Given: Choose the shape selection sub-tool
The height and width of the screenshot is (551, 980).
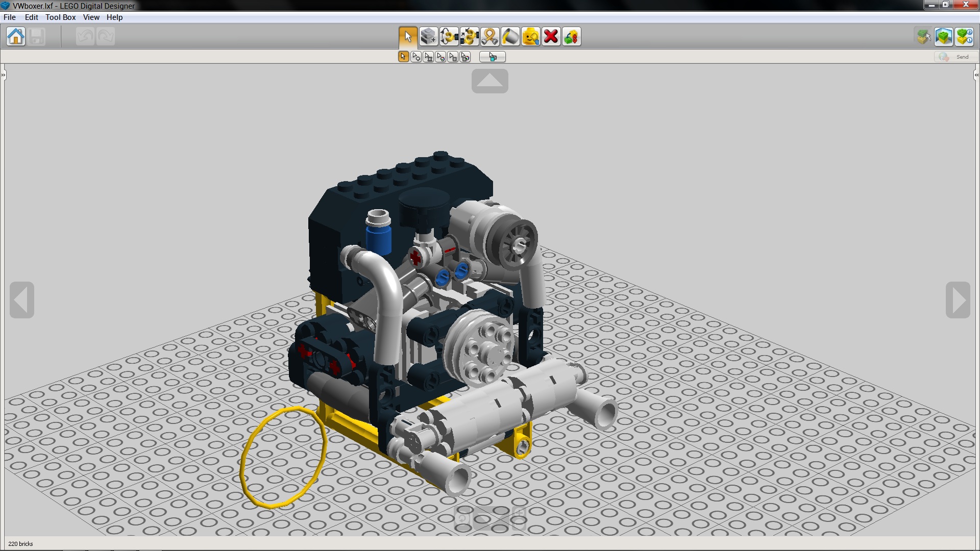Looking at the screenshot, I should [453, 57].
